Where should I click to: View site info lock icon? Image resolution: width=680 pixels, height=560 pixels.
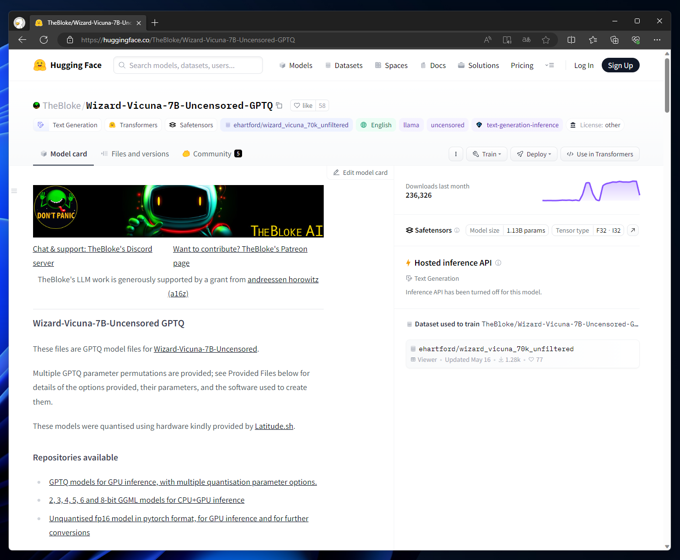tap(70, 40)
